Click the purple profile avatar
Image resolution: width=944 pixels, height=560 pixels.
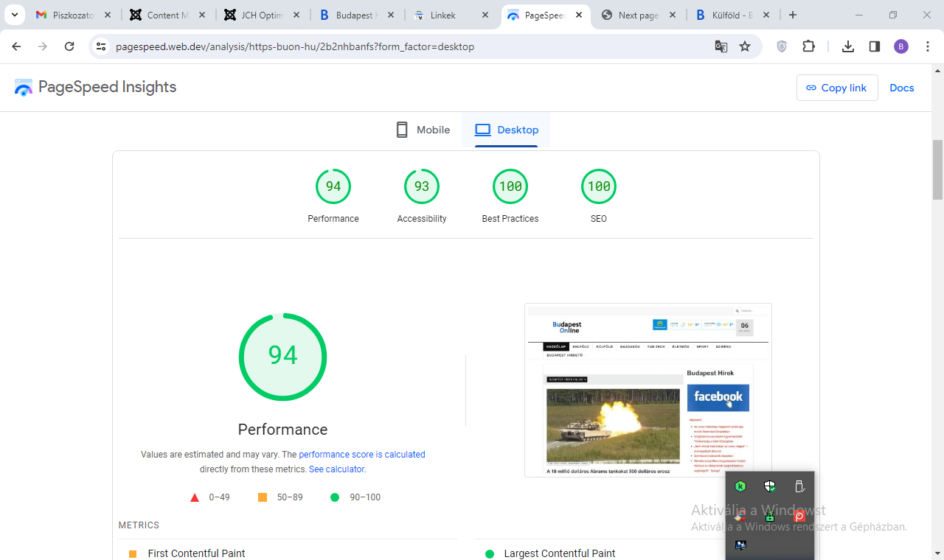coord(901,46)
